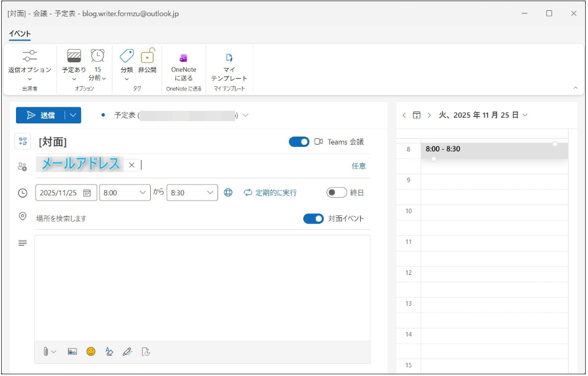Click the time zone globe icon
The image size is (588, 376).
click(x=228, y=193)
